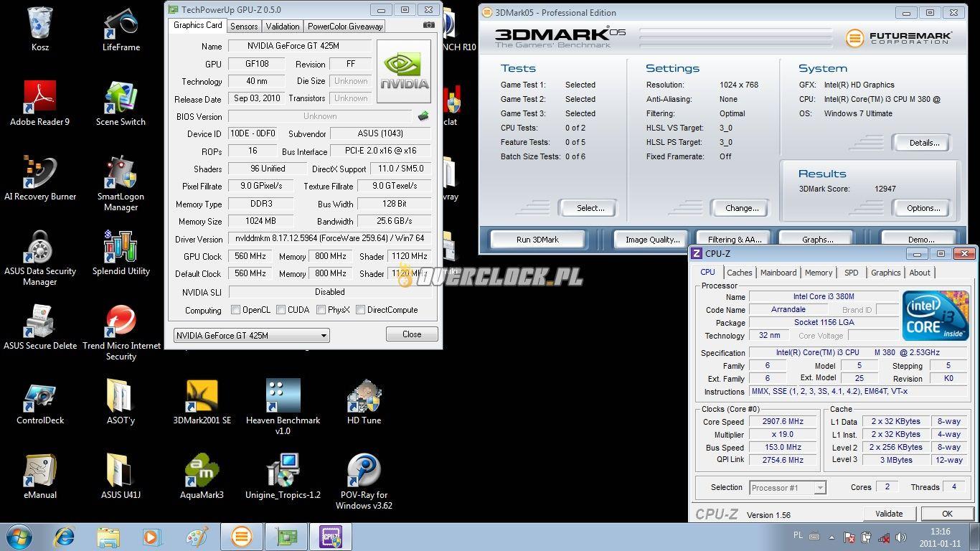The width and height of the screenshot is (980, 551).
Task: Switch to GPU-Z Sensors tab
Action: [x=244, y=26]
